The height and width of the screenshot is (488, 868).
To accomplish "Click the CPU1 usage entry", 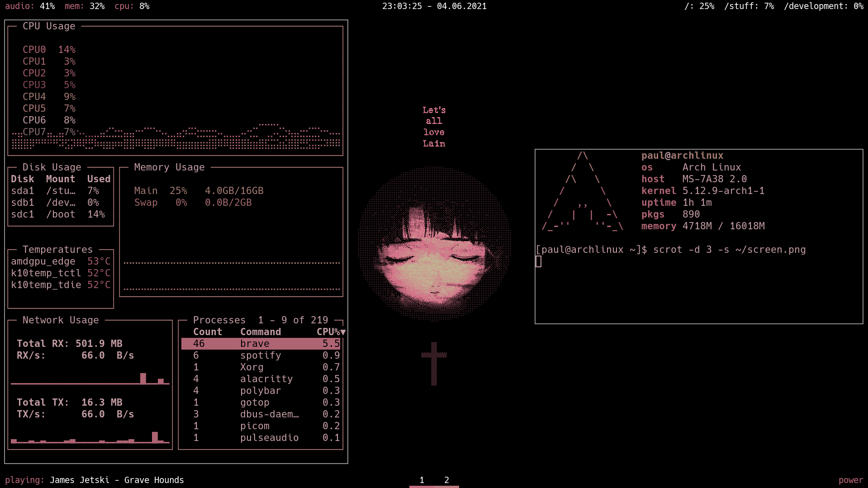I will point(49,62).
